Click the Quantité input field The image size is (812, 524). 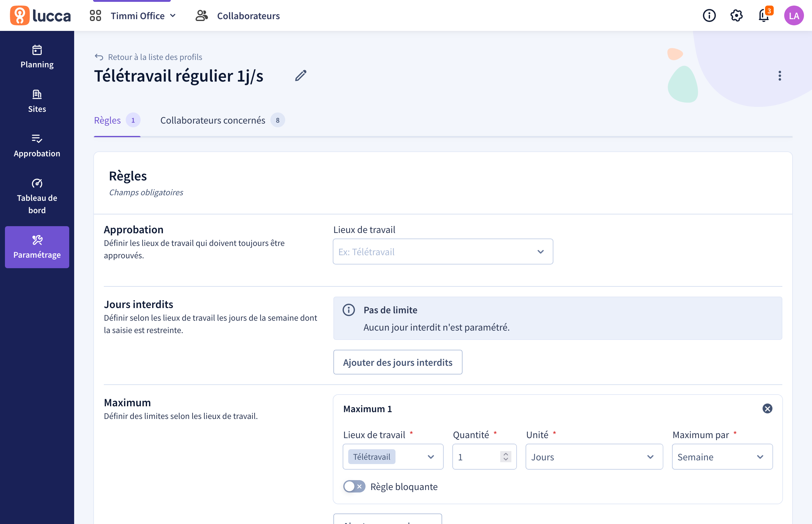[x=484, y=457]
